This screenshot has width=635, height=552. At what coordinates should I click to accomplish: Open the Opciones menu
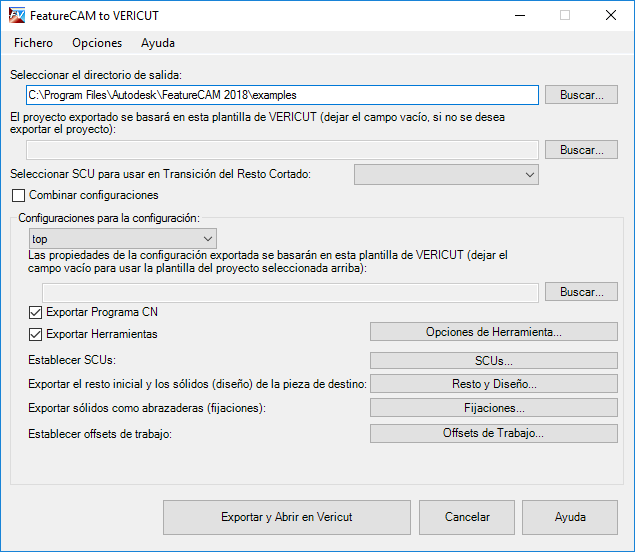(x=97, y=43)
